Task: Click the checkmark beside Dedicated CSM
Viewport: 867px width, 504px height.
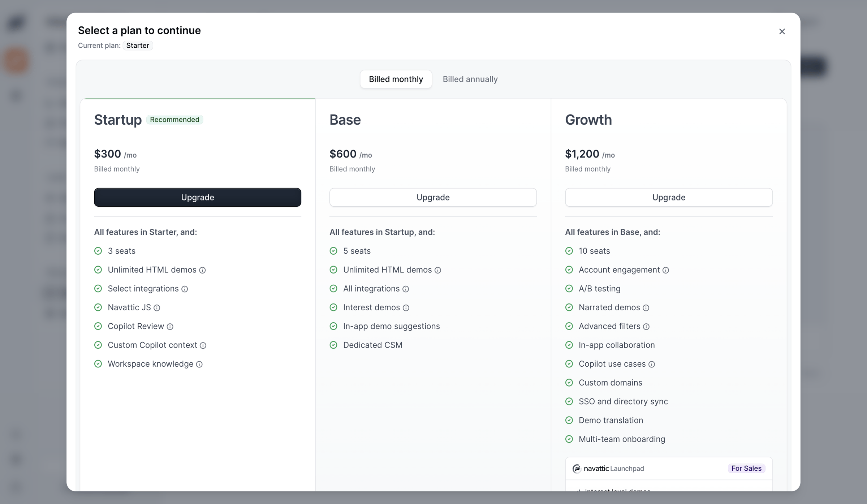Action: [333, 345]
